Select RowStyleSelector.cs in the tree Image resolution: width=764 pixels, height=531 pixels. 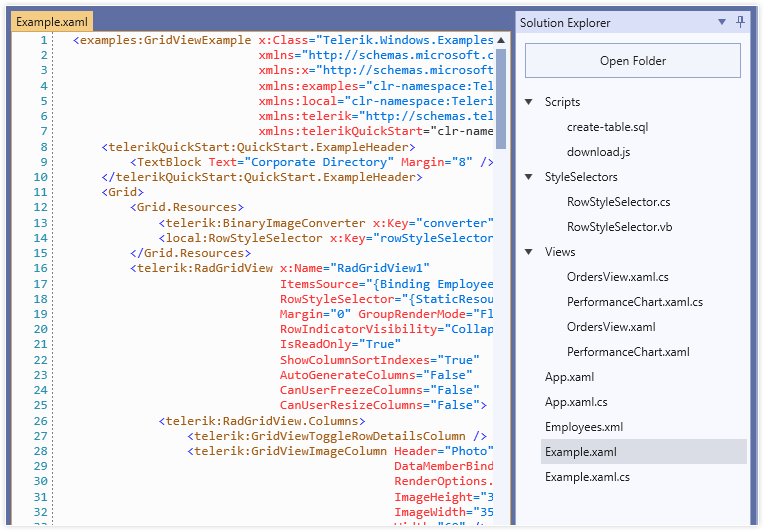(x=618, y=202)
